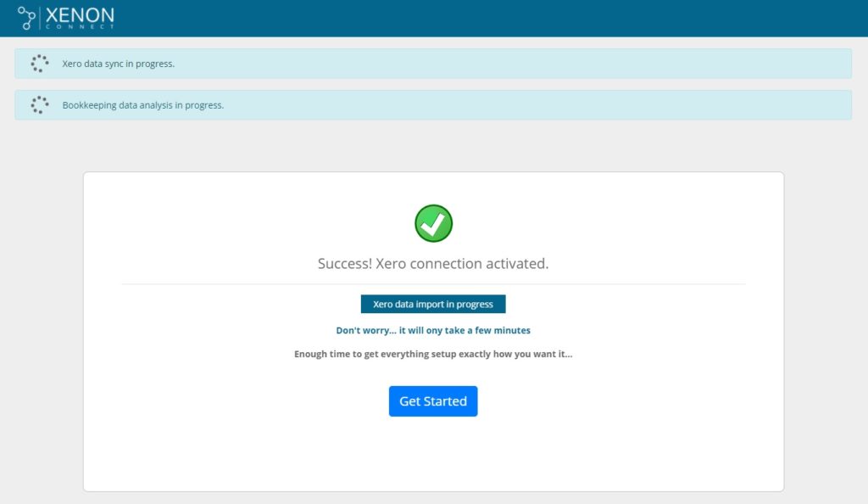Click 'Xero data sync in progress.' text
Viewport: 868px width, 504px height.
click(x=119, y=64)
